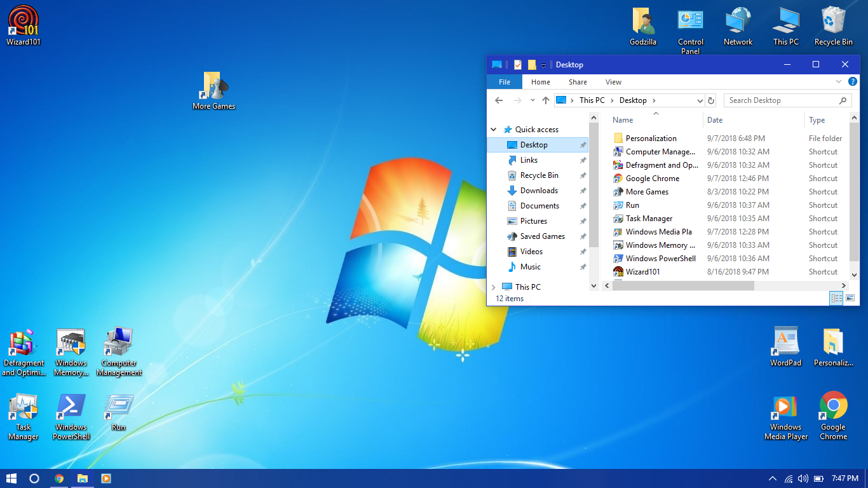Open the Windows Start button
Screen dimensions: 868x488
[11, 478]
